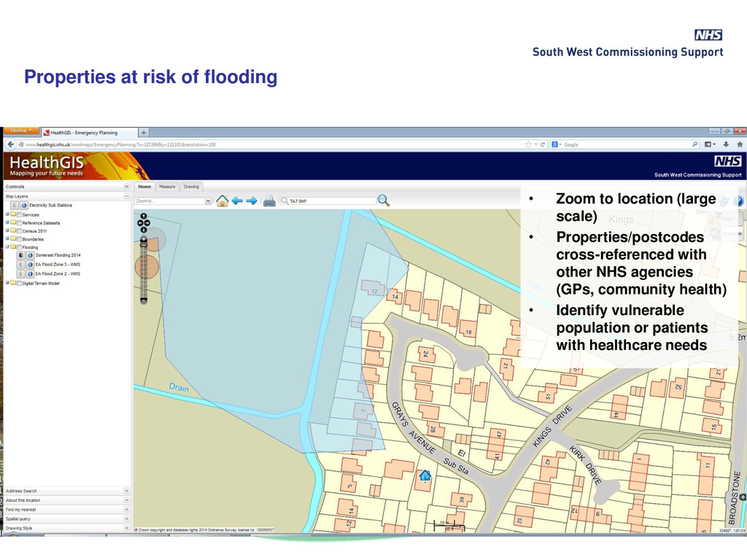
Task: Open the Firefox menu button
Action: click(x=21, y=131)
